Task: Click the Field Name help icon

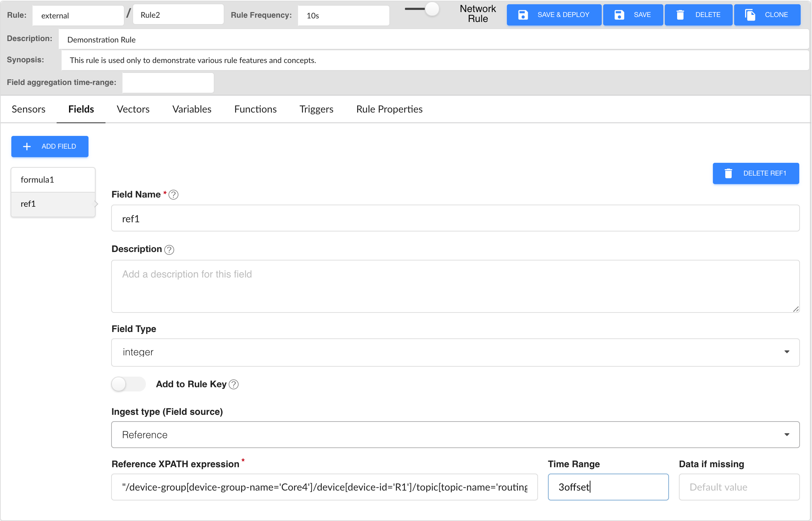Action: (173, 195)
